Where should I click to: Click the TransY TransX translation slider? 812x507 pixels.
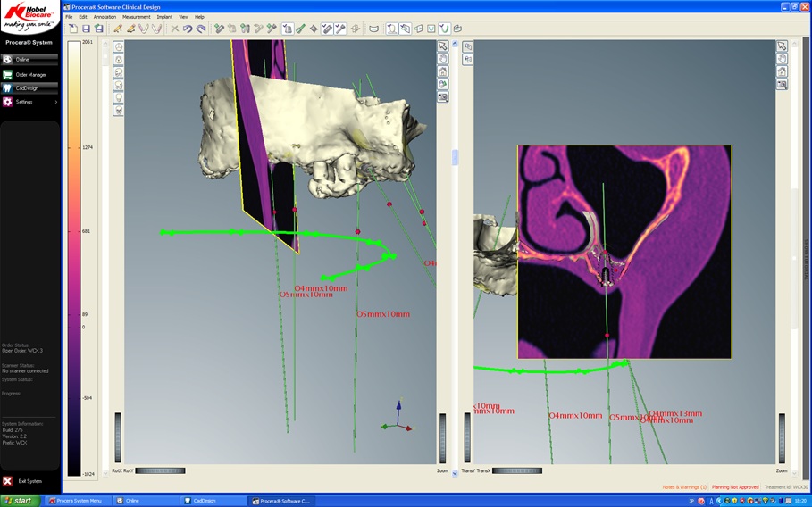click(517, 470)
